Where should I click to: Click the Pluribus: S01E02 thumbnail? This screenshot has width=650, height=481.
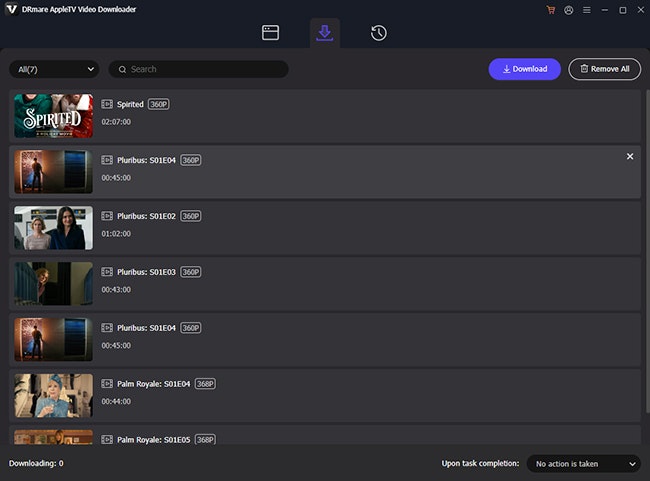click(53, 228)
